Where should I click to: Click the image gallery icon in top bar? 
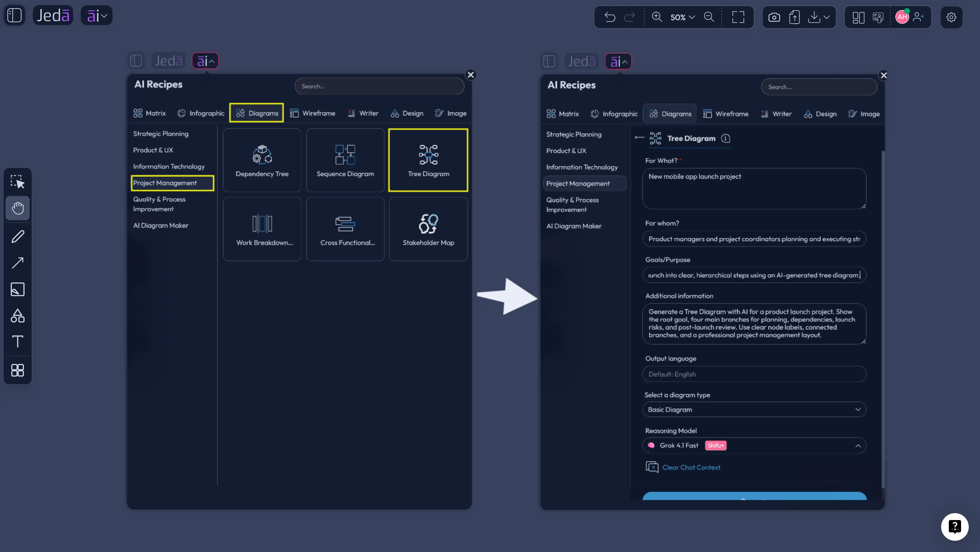tap(878, 17)
